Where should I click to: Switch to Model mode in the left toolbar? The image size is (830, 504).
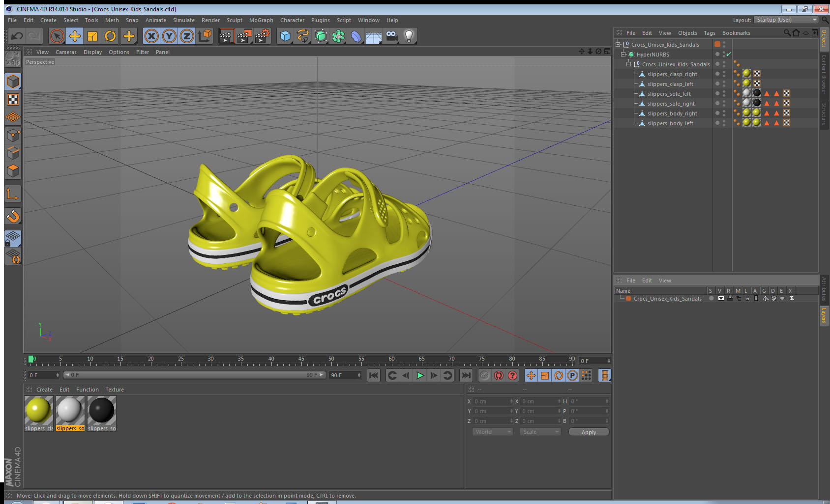(13, 82)
